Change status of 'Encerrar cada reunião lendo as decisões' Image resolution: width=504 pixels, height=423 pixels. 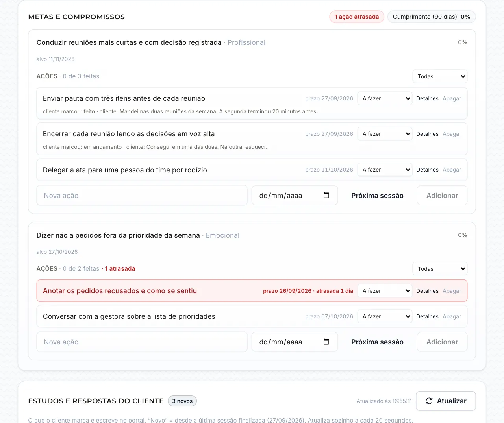tap(385, 134)
